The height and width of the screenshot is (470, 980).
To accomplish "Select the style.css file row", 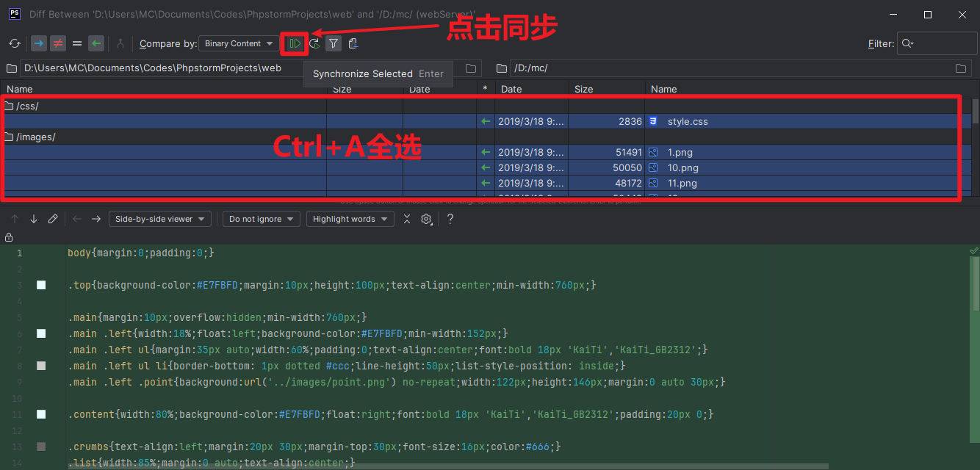I will (486, 121).
